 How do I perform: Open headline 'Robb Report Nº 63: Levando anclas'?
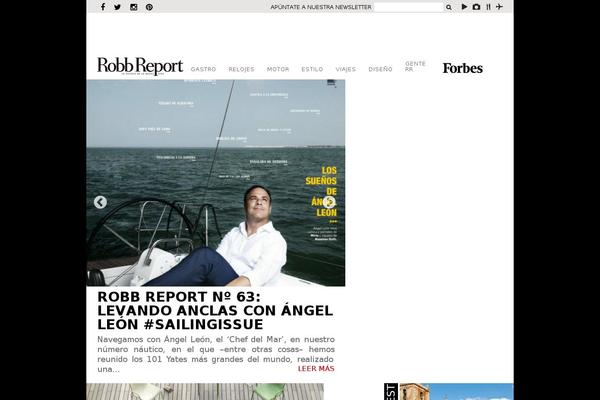pyautogui.click(x=215, y=310)
